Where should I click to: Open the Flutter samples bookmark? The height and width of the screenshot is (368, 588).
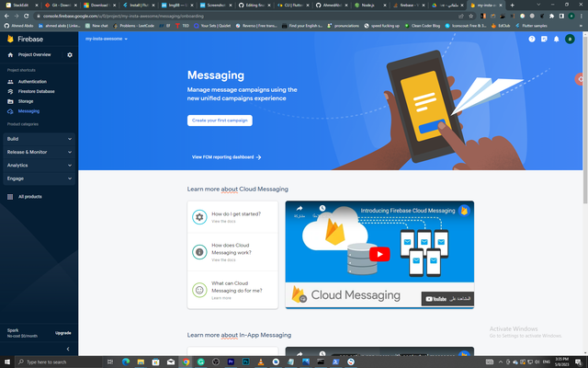(531, 26)
